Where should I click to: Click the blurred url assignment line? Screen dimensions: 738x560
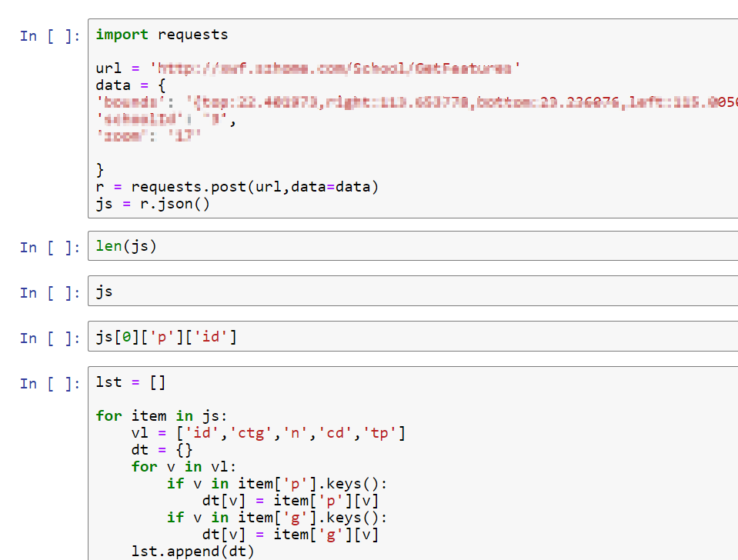[308, 68]
